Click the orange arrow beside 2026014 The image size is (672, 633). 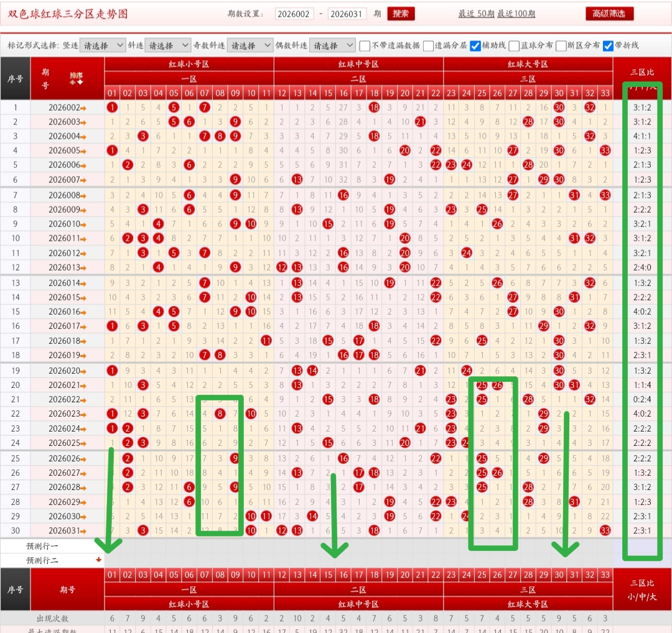pos(83,284)
